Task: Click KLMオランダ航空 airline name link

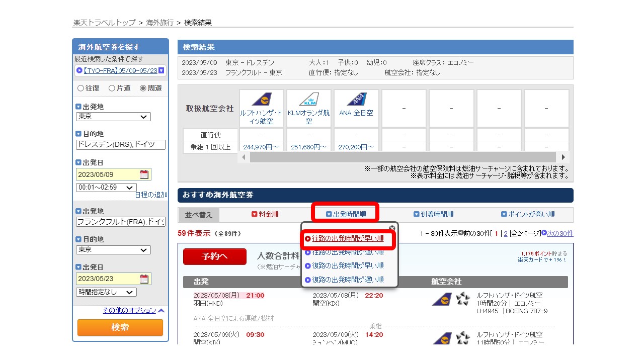Action: coord(309,117)
